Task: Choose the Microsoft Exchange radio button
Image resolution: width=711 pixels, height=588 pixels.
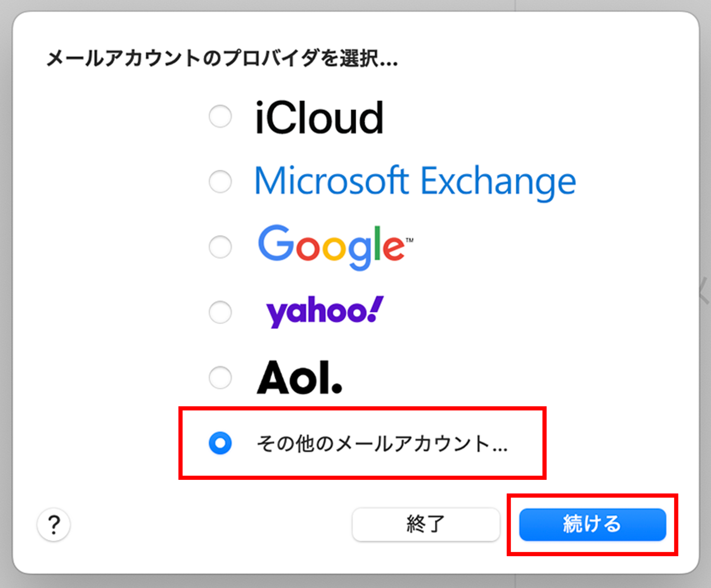Action: tap(220, 181)
